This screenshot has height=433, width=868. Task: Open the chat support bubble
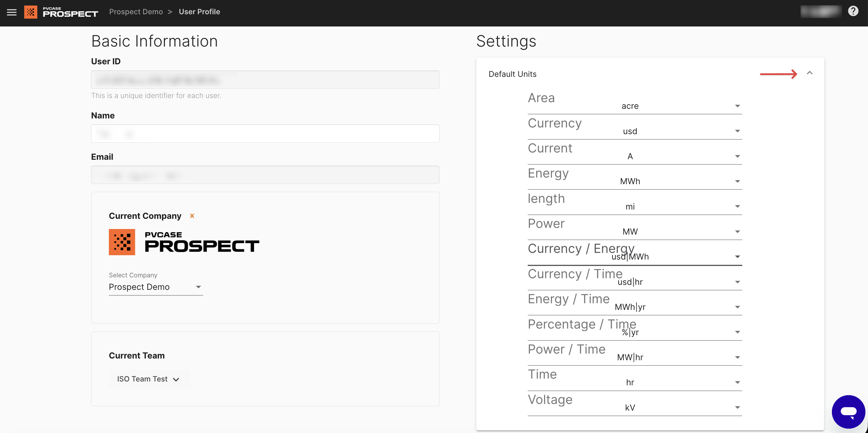coord(848,411)
